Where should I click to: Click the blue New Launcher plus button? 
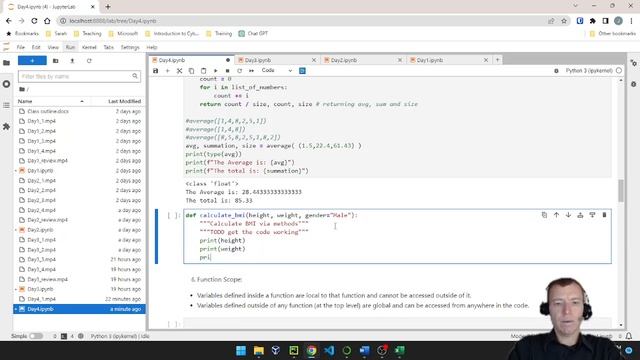[32, 61]
